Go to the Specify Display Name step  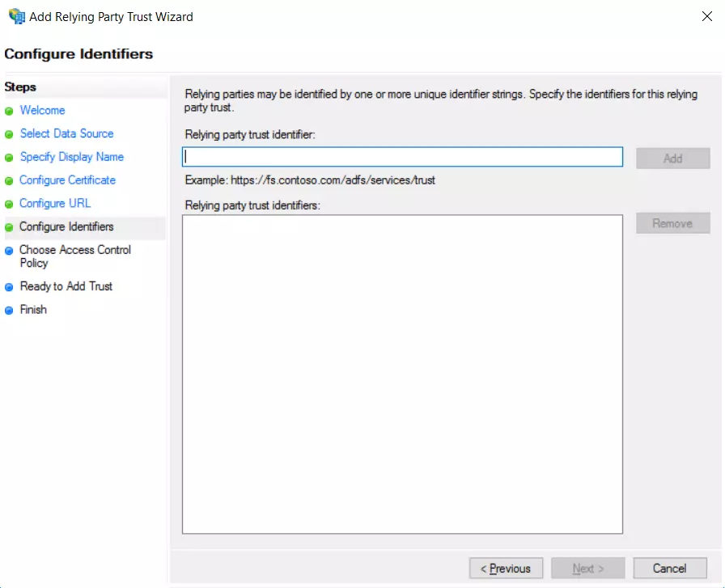tap(71, 157)
